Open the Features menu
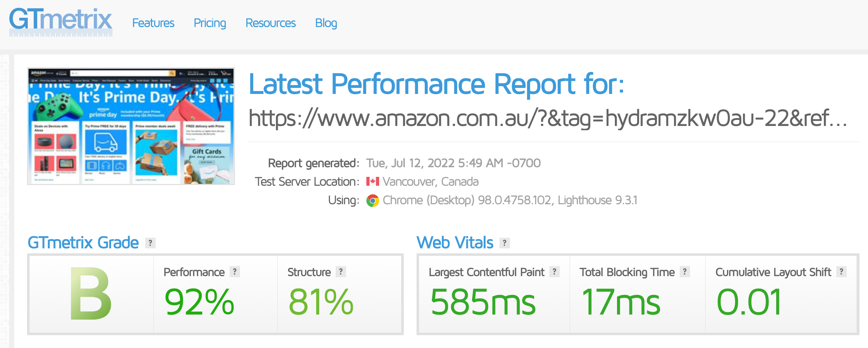The image size is (868, 348). pos(153,23)
